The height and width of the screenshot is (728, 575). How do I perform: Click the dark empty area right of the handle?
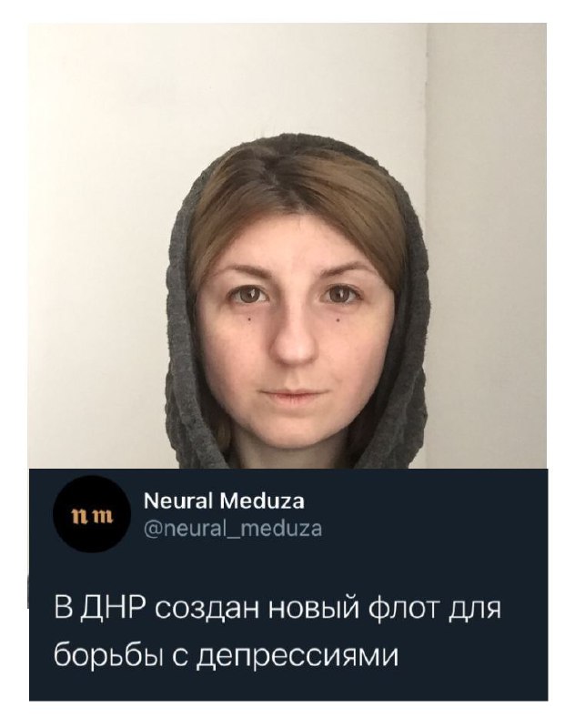coord(431,529)
